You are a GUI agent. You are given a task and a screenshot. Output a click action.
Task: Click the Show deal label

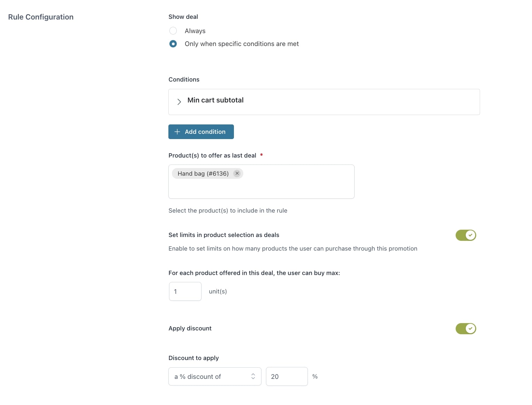(183, 17)
